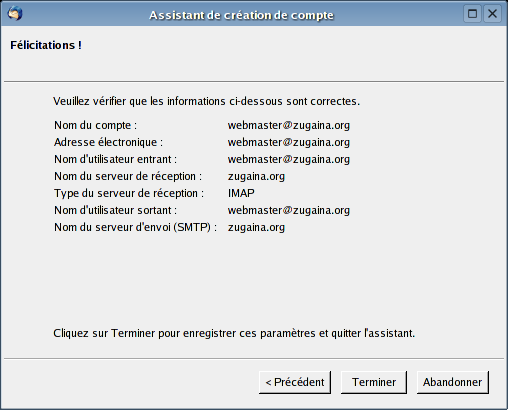Click the incoming server value zugaina.org
Image resolution: width=508 pixels, height=410 pixels.
coord(256,176)
